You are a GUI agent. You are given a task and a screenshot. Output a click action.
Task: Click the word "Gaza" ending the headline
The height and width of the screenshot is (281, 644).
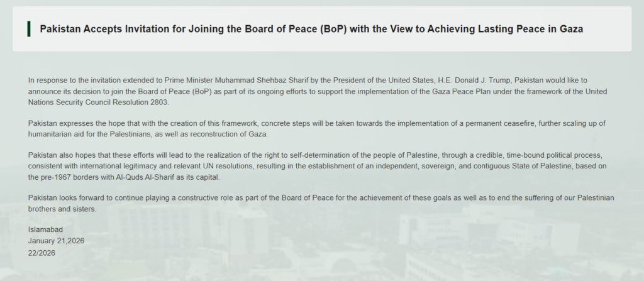pyautogui.click(x=570, y=30)
